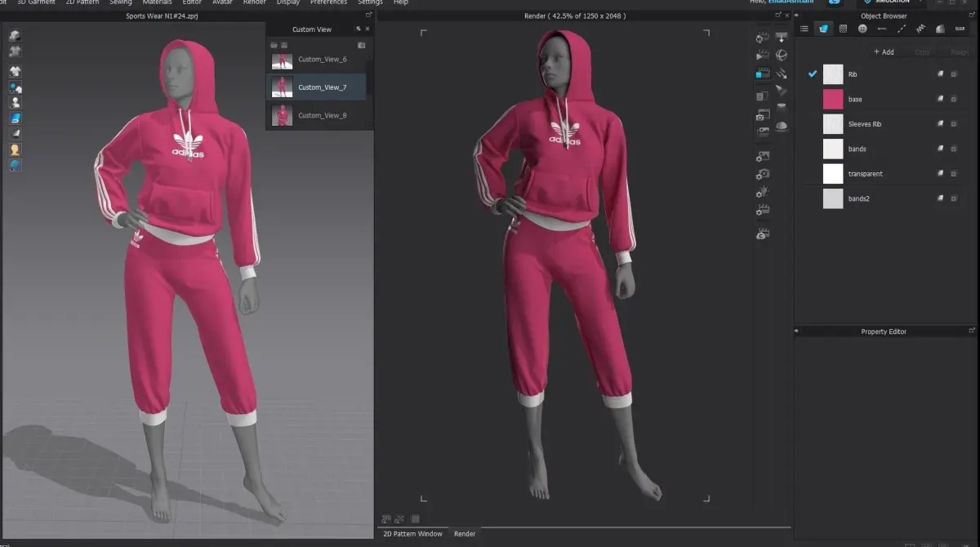Open the Button tab in Object Browser
Screen dimensions: 980x547
pyautogui.click(x=862, y=29)
